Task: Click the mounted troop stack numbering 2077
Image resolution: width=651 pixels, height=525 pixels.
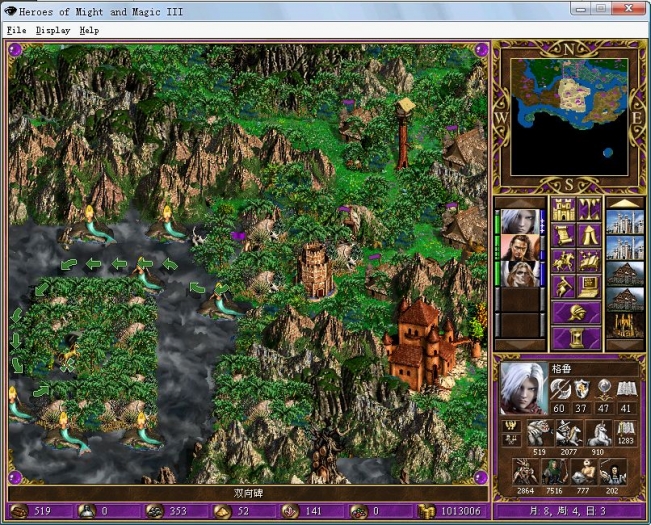Action: tap(569, 433)
